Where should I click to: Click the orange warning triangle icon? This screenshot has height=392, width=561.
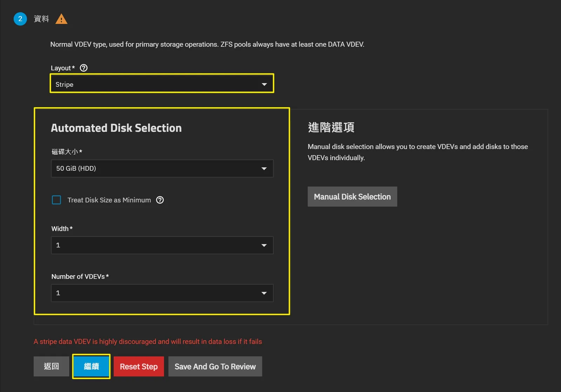[x=61, y=19]
